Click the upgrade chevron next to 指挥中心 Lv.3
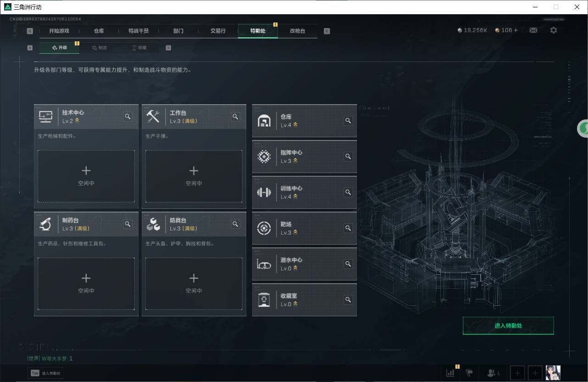588x382 pixels. click(x=295, y=161)
